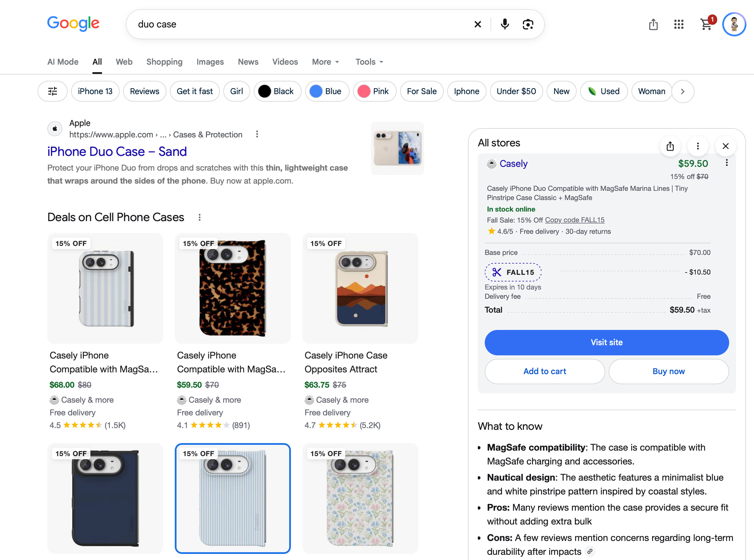754x560 pixels.
Task: Select the Casely Opposites Attract case image
Action: tap(360, 288)
